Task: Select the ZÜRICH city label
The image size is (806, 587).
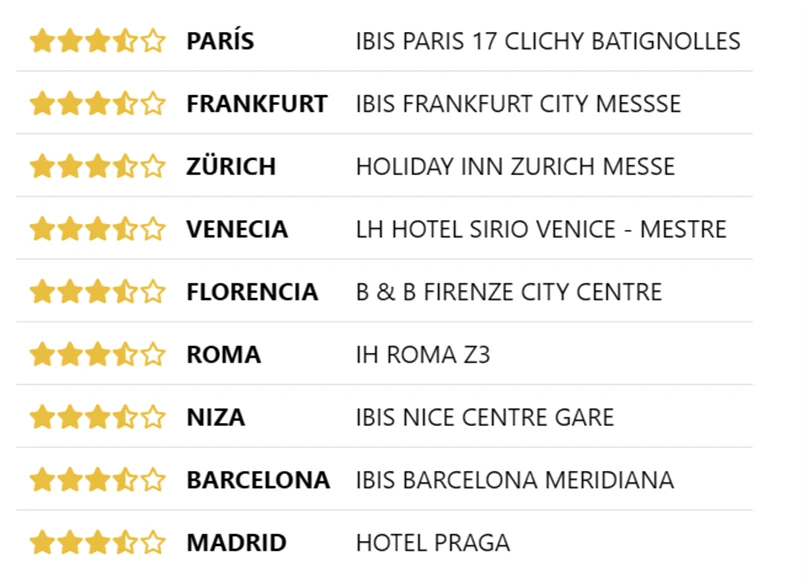Action: pos(231,166)
